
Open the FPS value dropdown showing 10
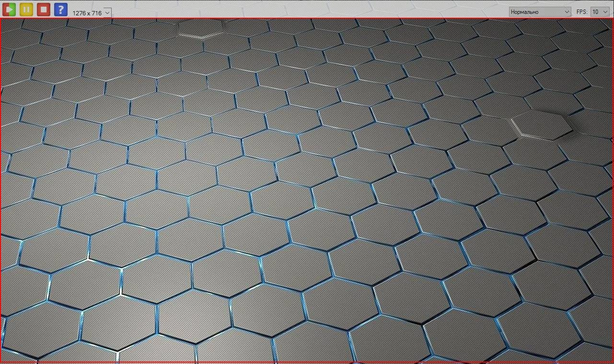(x=600, y=11)
